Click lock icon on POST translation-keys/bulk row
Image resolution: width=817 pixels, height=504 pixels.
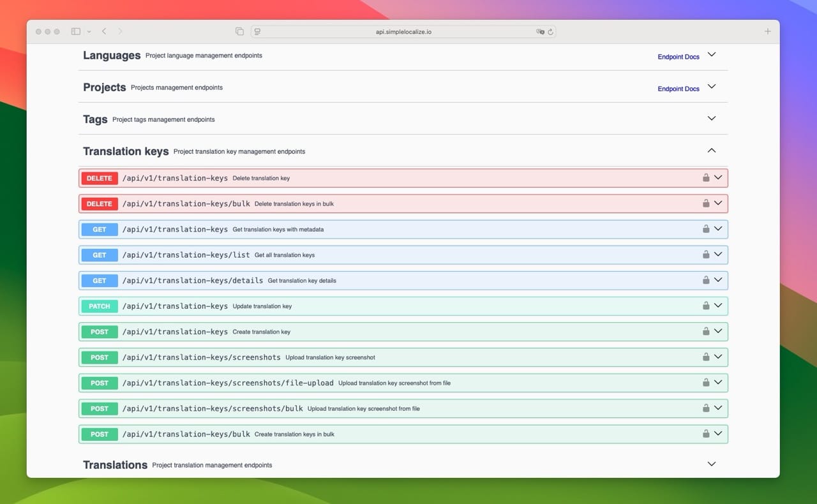[x=706, y=433]
